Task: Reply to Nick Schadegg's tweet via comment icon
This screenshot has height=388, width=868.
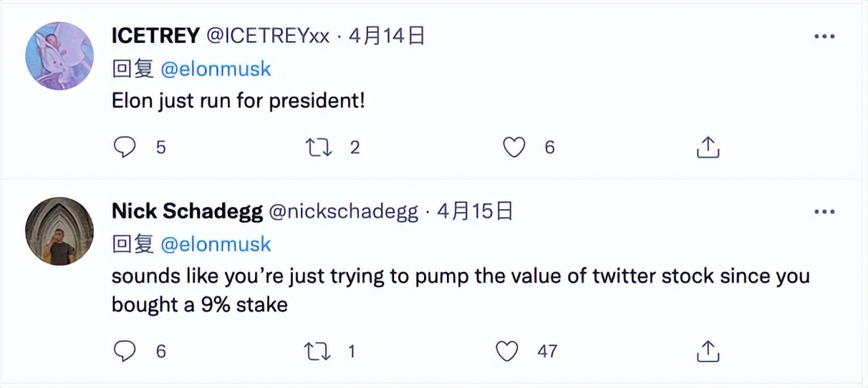Action: point(125,351)
